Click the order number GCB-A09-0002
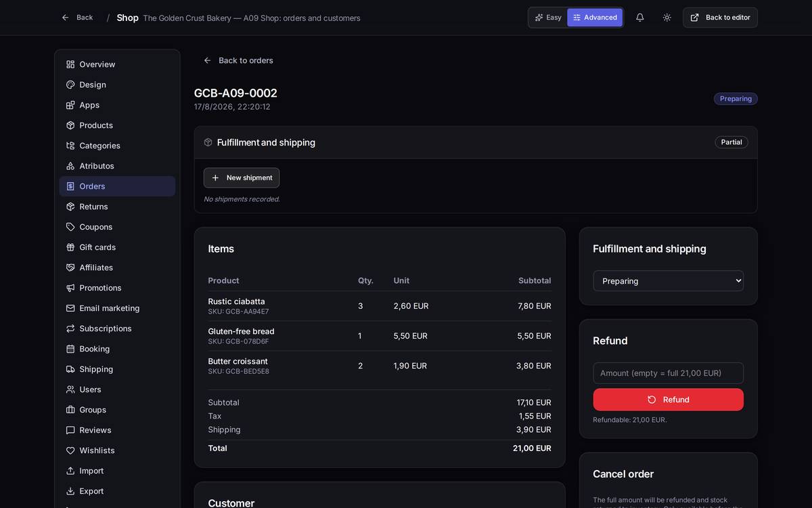 235,93
